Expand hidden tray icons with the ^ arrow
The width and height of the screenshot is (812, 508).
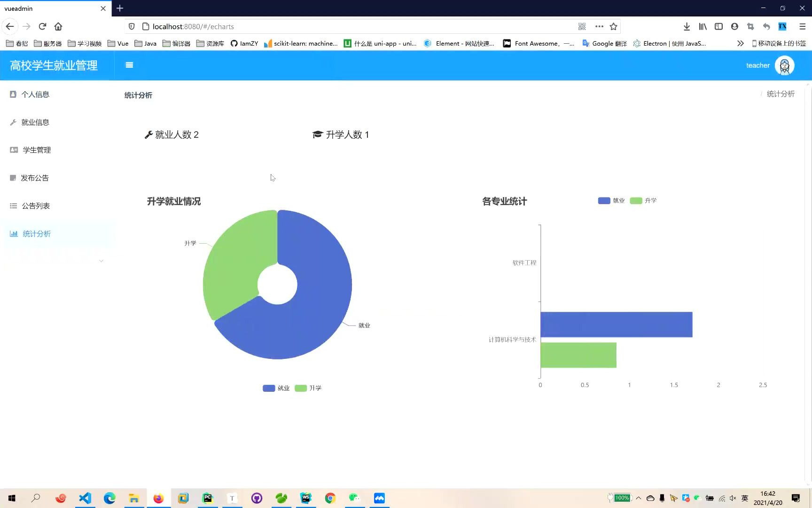tap(638, 498)
